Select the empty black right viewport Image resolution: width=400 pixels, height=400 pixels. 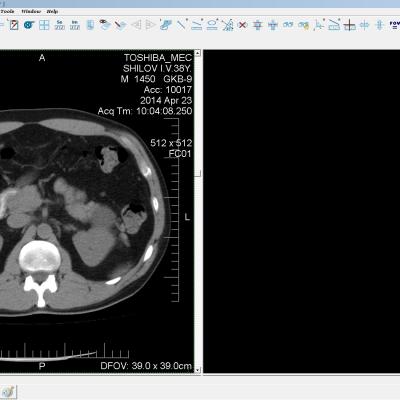301,211
